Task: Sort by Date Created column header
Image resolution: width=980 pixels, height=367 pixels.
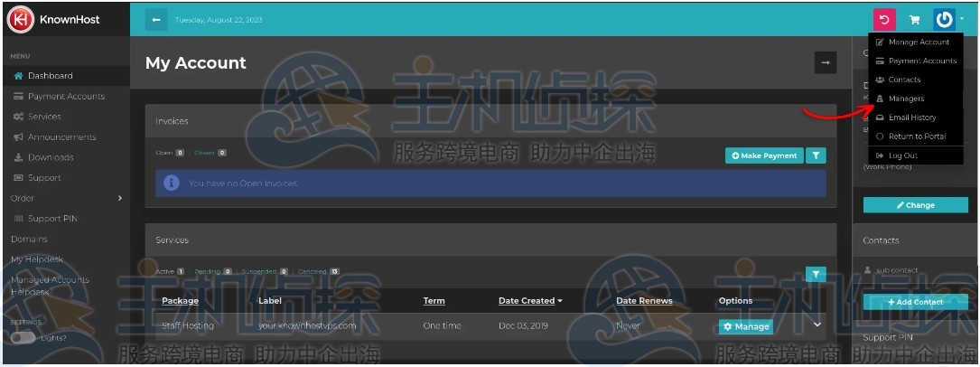Action: pyautogui.click(x=530, y=301)
